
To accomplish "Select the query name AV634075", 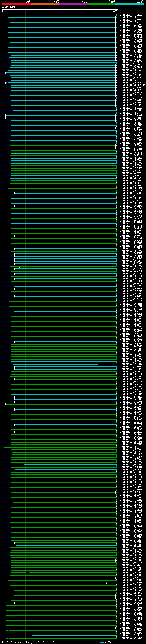I will [x=8, y=7].
